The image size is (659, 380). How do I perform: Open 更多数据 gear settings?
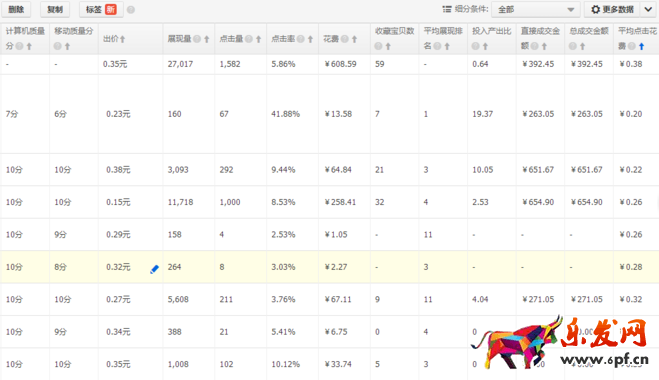612,9
